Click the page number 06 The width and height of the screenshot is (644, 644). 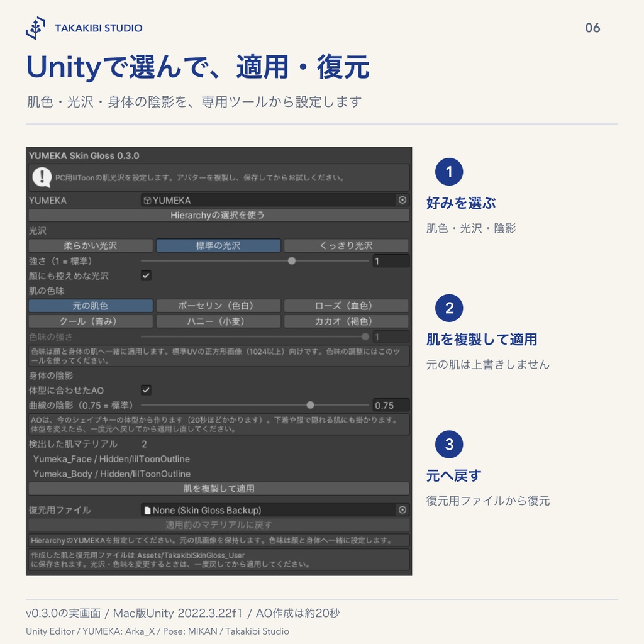pyautogui.click(x=592, y=28)
